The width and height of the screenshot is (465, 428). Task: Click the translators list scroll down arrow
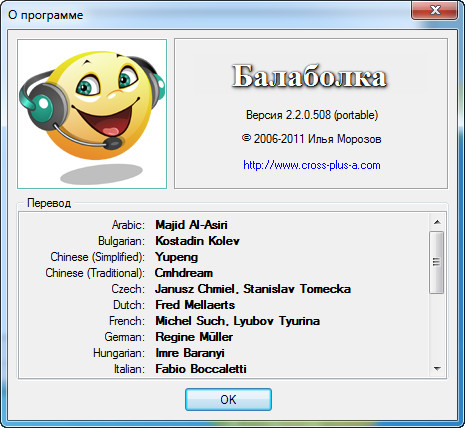pos(437,369)
